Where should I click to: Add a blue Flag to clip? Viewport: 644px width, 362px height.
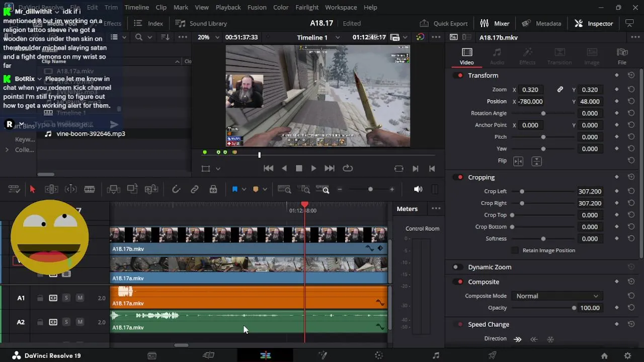pyautogui.click(x=234, y=190)
